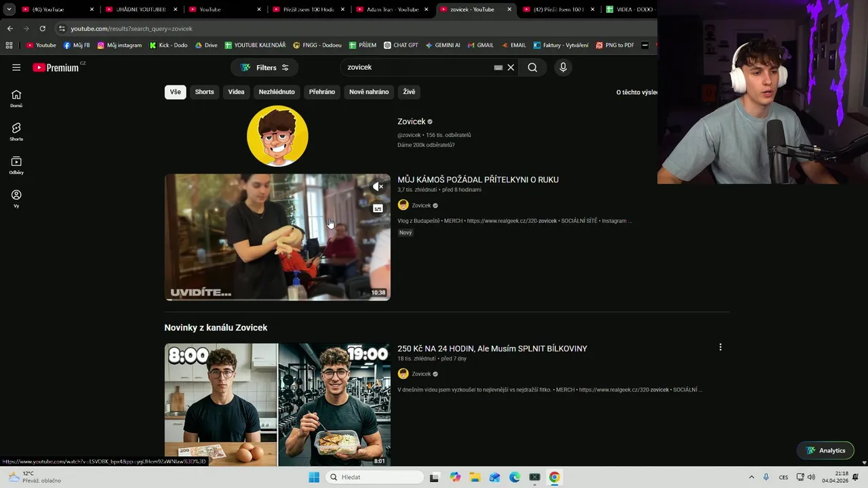This screenshot has width=868, height=488.
Task: Click the address bar URL
Action: coord(132,28)
